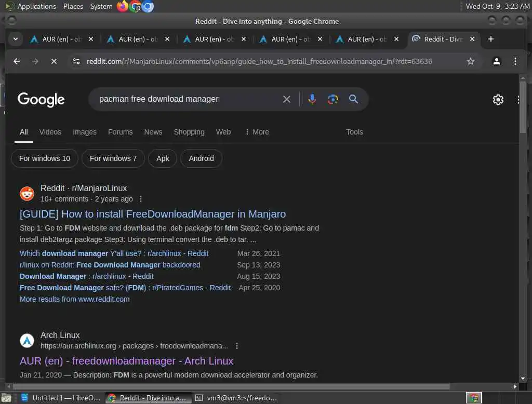Bookmark this page with the star
This screenshot has width=532, height=404.
tap(470, 61)
